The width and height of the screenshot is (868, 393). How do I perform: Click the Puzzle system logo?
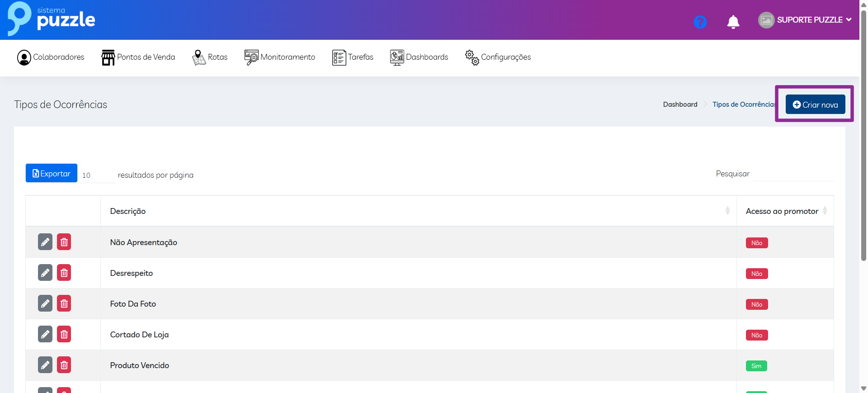[51, 19]
